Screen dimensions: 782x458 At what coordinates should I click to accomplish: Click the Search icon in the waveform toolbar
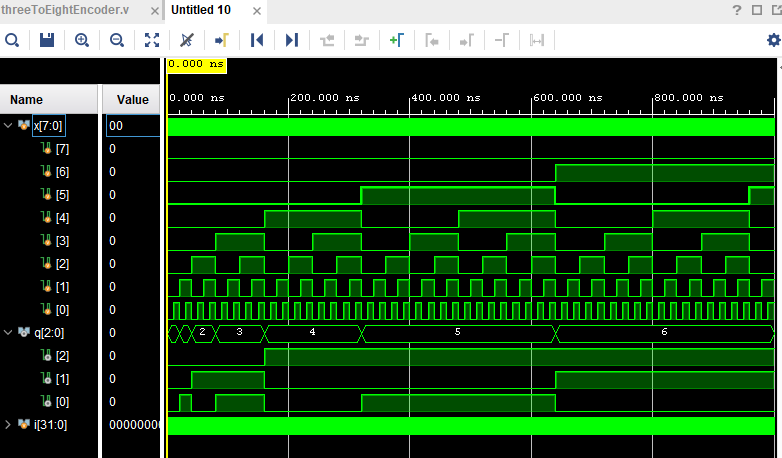click(x=12, y=40)
